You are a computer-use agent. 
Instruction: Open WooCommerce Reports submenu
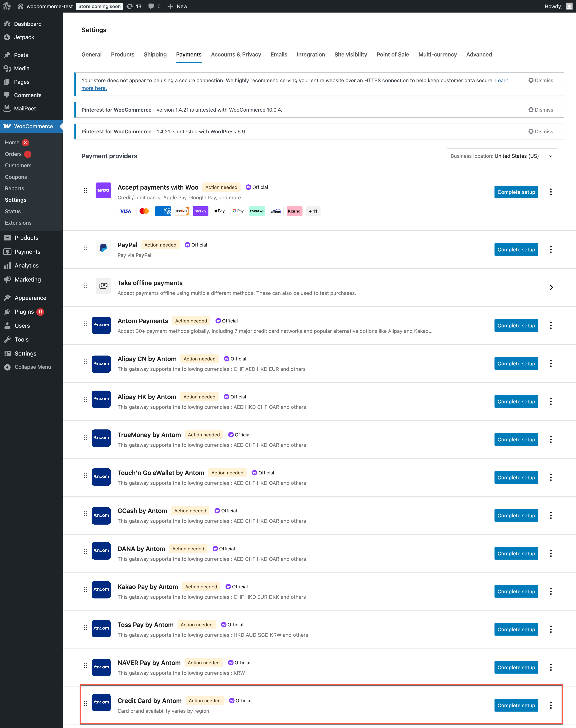[14, 188]
